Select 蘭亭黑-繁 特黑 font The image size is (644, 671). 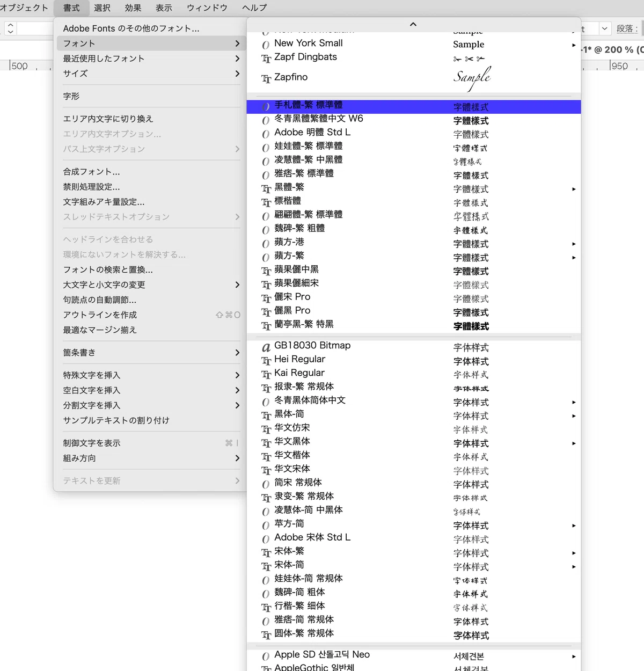click(x=413, y=325)
